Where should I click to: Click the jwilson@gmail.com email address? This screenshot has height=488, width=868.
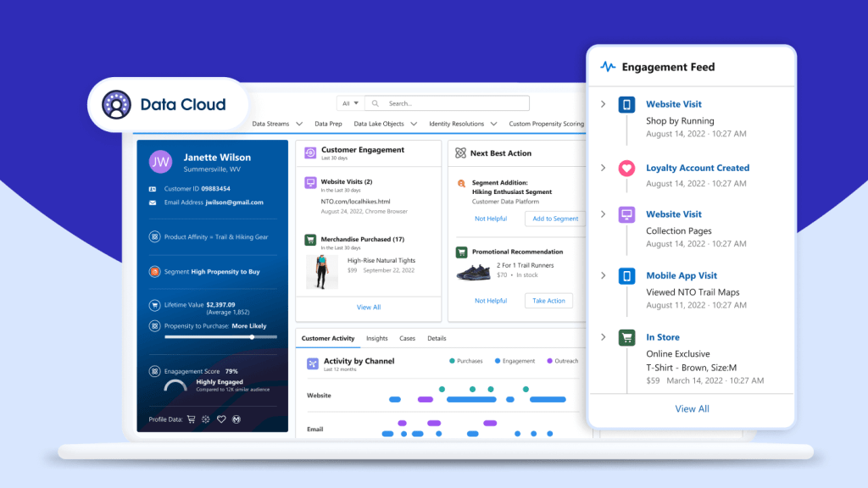(234, 202)
